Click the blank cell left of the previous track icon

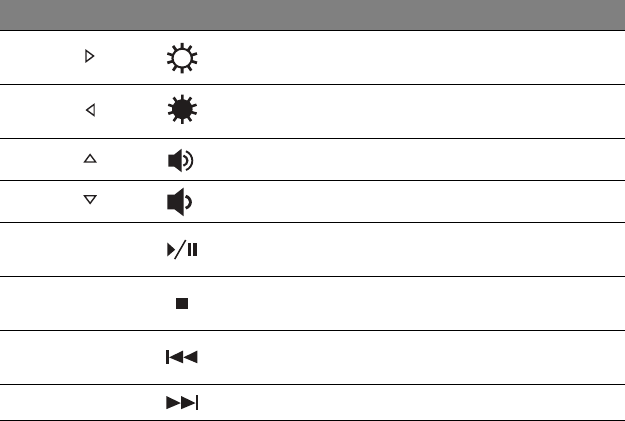[x=89, y=358]
